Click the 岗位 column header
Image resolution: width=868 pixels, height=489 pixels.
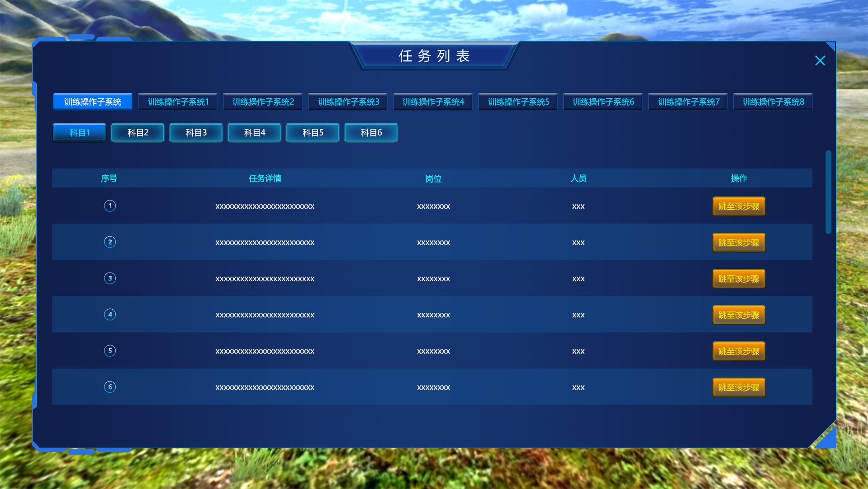(x=433, y=179)
